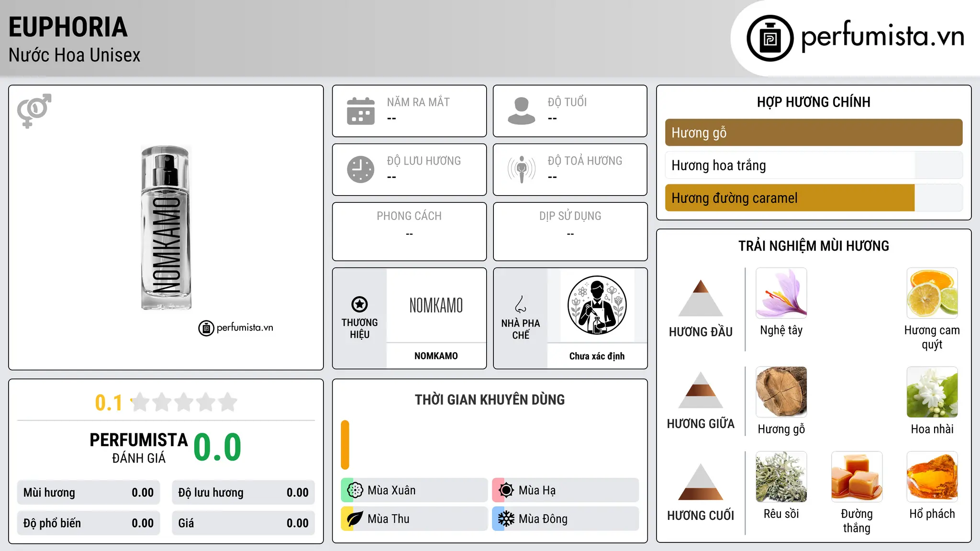Image resolution: width=980 pixels, height=551 pixels.
Task: Click the Độ lưu hương score row
Action: click(243, 493)
